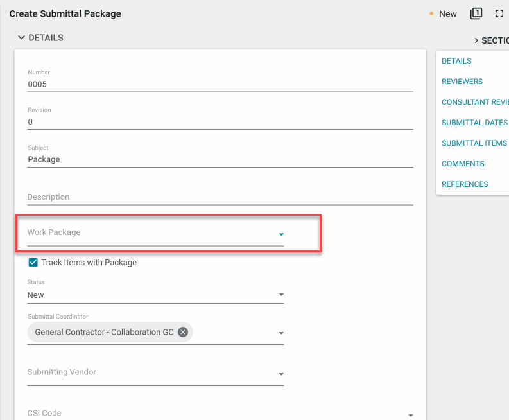Open the numbered copy panel icon
509x420 pixels.
[x=476, y=13]
